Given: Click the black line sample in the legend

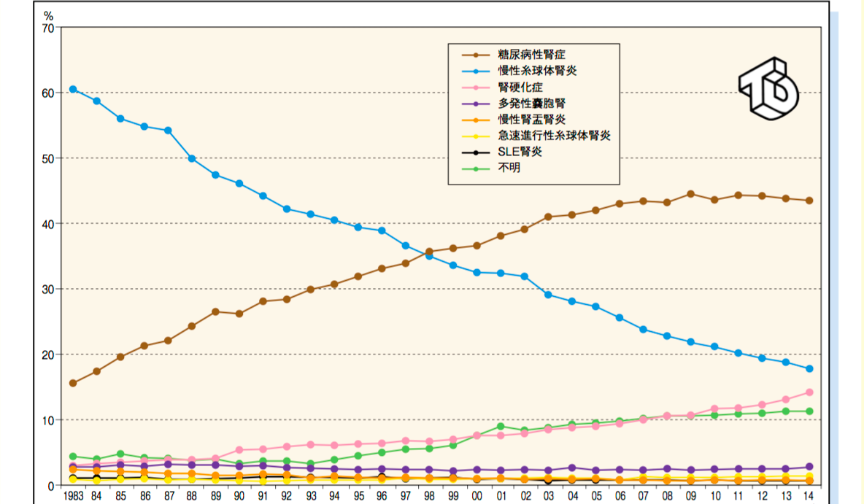Looking at the screenshot, I should (x=476, y=152).
